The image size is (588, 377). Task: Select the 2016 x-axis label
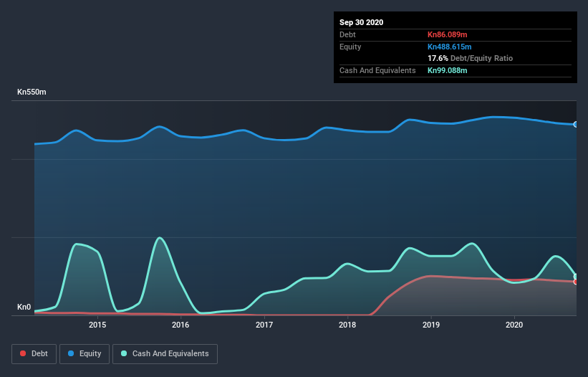coord(180,325)
